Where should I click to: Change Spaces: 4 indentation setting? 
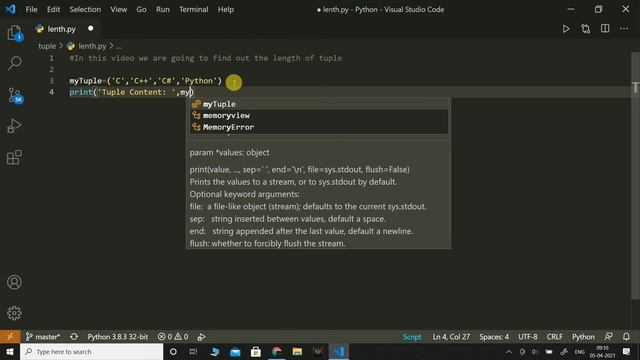coord(494,337)
